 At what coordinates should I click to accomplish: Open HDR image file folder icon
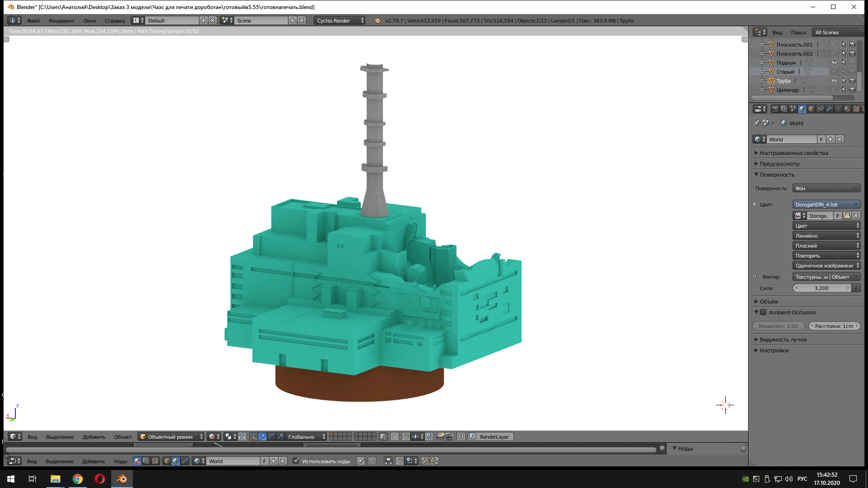click(x=847, y=216)
